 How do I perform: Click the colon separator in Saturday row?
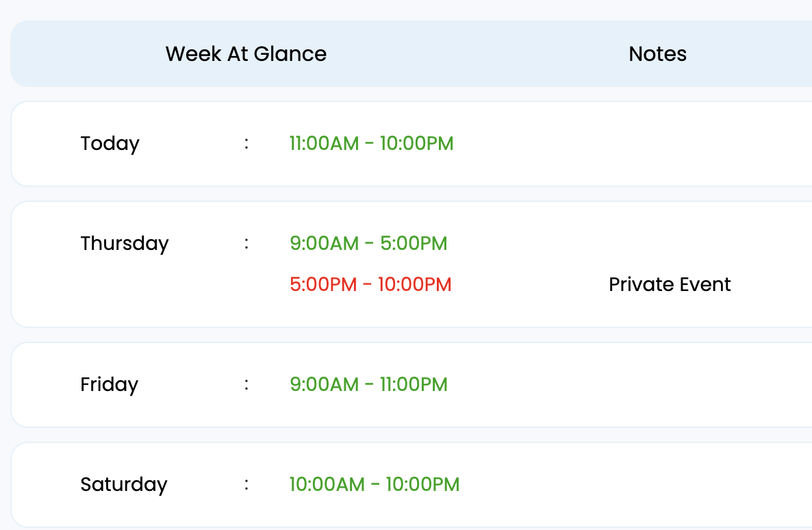pos(246,484)
